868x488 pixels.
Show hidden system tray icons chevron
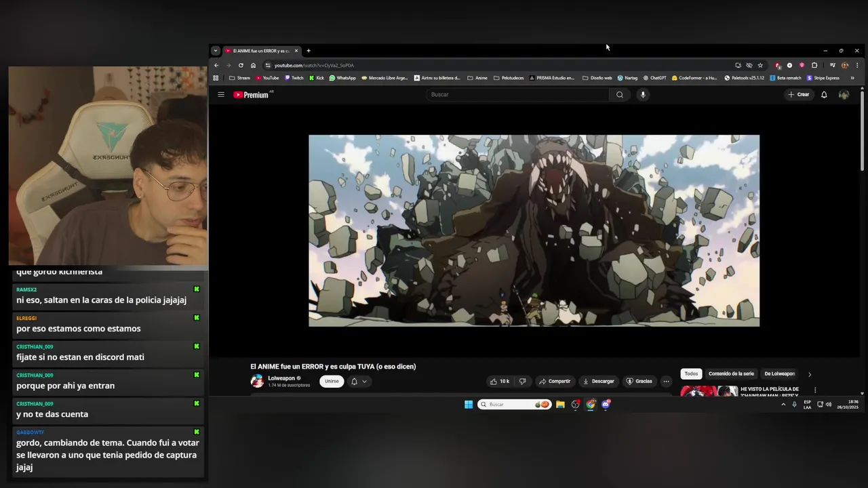[x=783, y=405]
